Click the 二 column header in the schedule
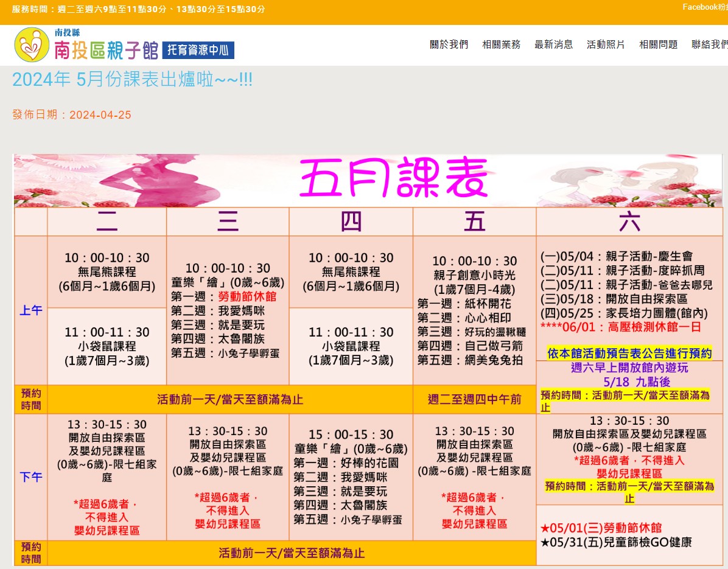Image resolution: width=728 pixels, height=569 pixels. 107,222
